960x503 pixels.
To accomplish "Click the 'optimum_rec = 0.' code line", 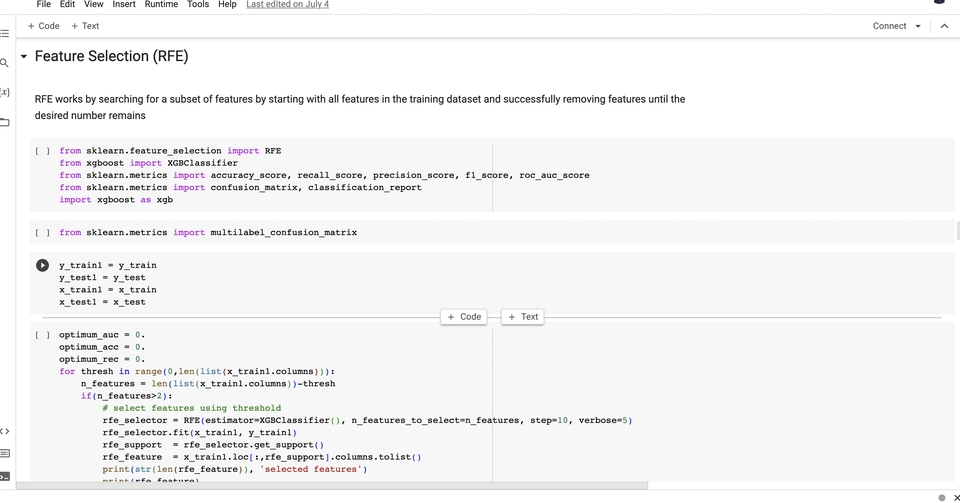I will point(102,359).
